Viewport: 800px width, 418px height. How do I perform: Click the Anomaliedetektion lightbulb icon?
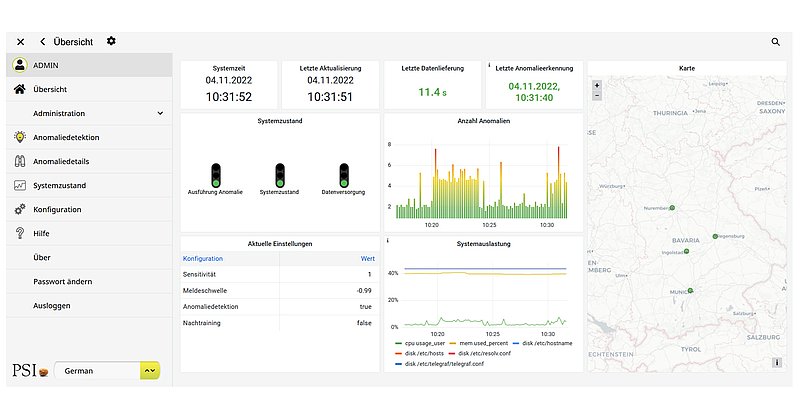point(19,137)
